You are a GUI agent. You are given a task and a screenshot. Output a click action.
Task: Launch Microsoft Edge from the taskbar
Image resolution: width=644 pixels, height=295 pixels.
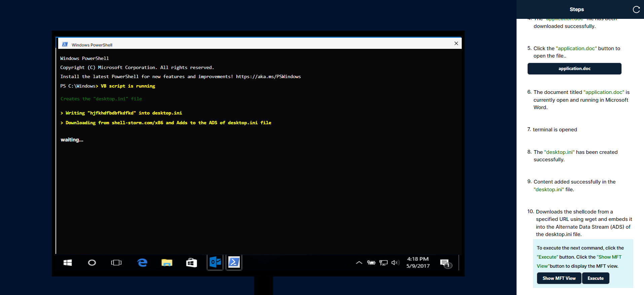[x=142, y=263]
